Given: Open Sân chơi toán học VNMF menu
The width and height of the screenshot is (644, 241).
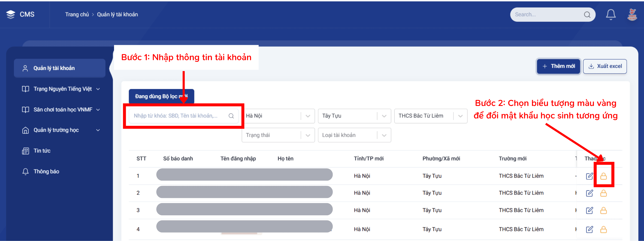Looking at the screenshot, I should coord(61,110).
